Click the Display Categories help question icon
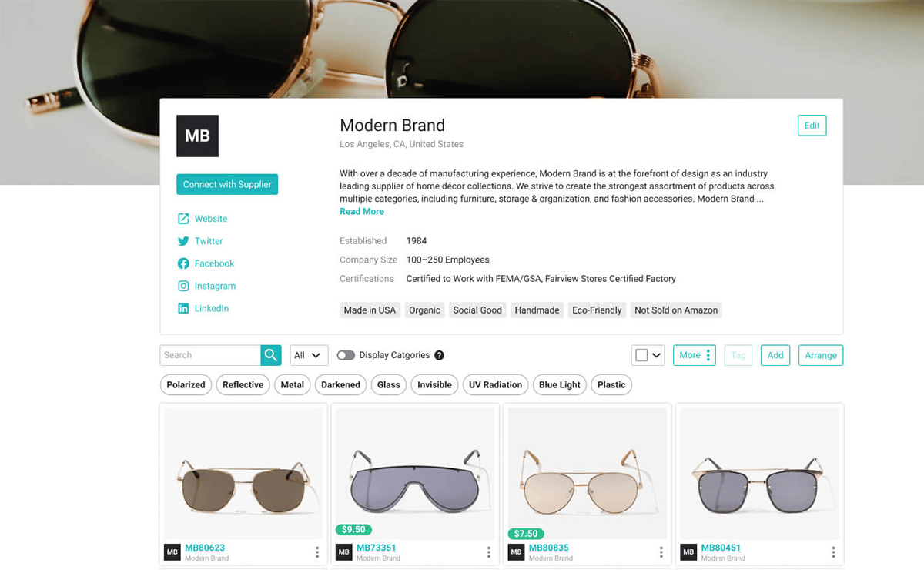924x570 pixels. [439, 355]
